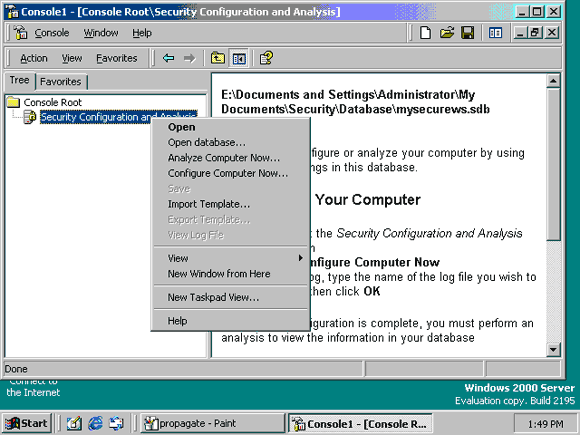Screen dimensions: 580x435
Task: Select Import Template in context menu
Action: tap(209, 204)
